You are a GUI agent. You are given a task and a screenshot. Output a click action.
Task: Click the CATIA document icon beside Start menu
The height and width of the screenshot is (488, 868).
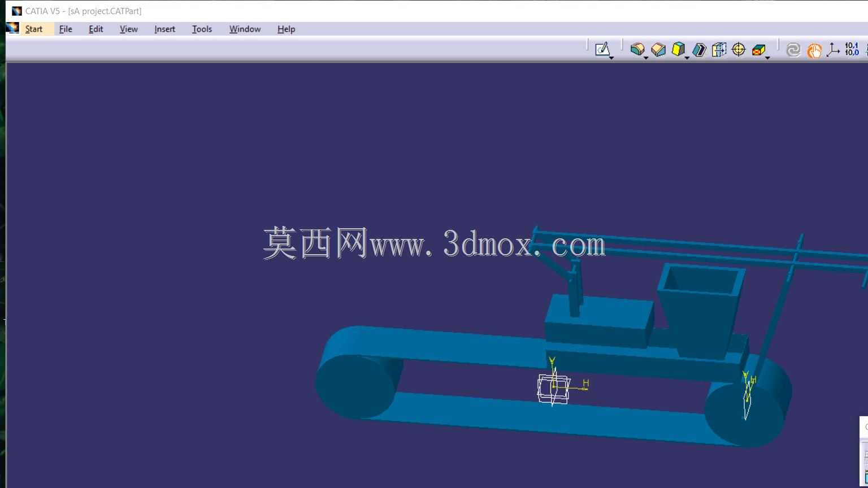(x=12, y=28)
